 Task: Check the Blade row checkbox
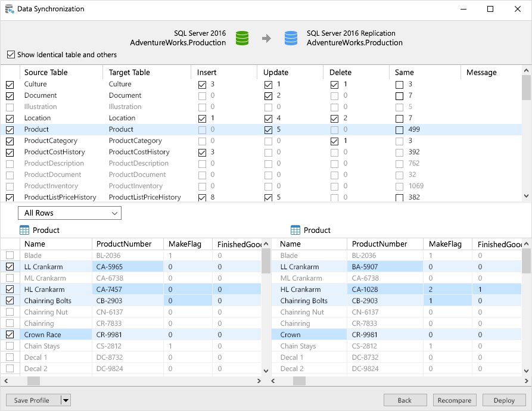tap(10, 256)
